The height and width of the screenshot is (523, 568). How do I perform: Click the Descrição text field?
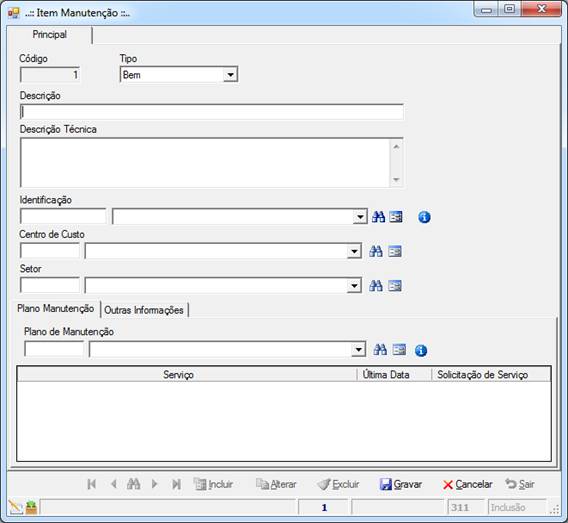212,112
